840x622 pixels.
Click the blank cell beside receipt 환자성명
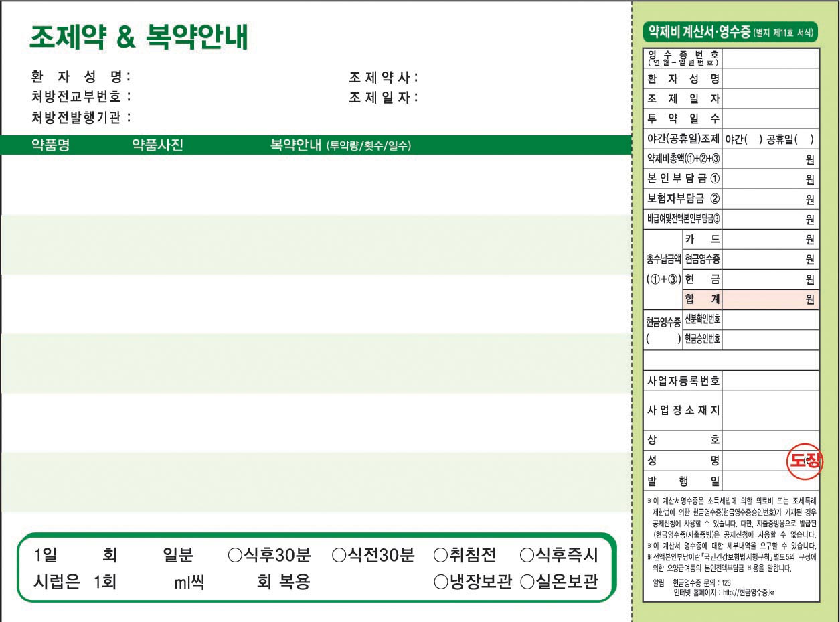point(770,78)
